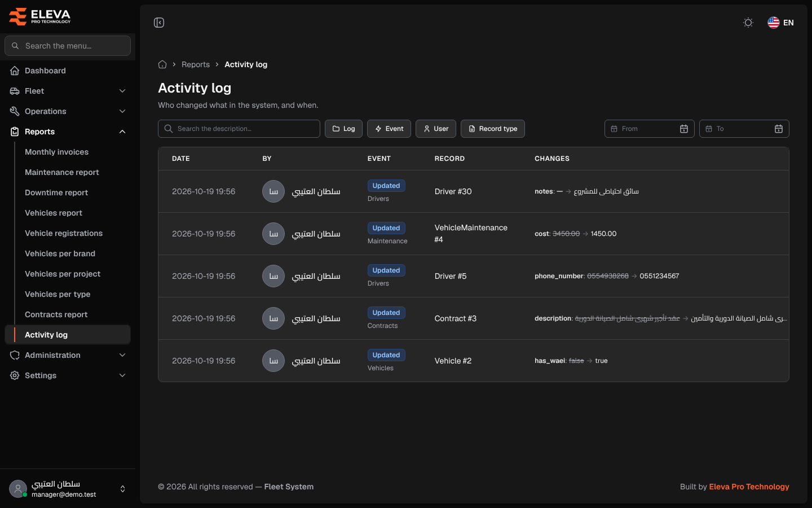Select the VehicleMaintenance #4 record

[x=471, y=234]
